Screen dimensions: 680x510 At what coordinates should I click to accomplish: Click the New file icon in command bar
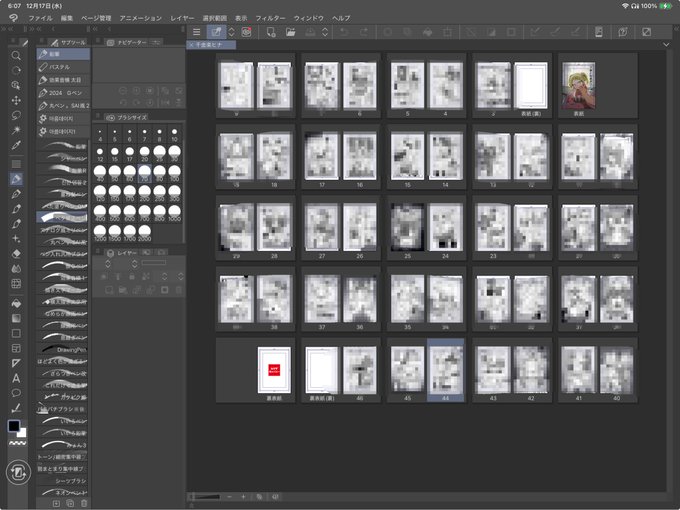[x=271, y=32]
